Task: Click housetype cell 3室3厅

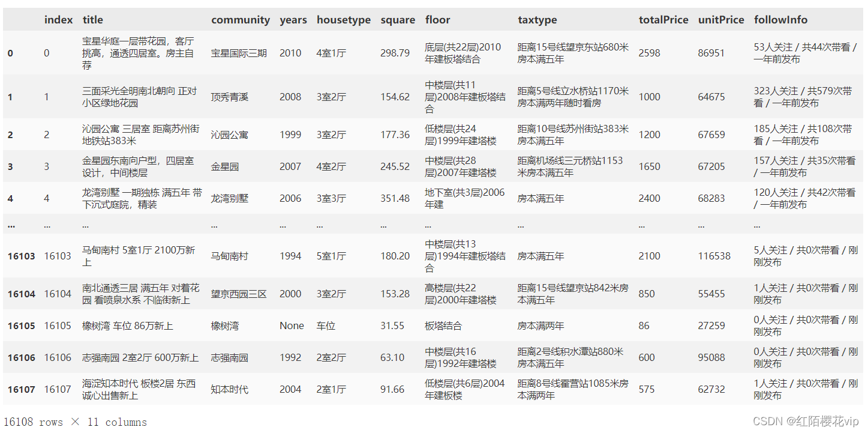Action: tap(331, 198)
